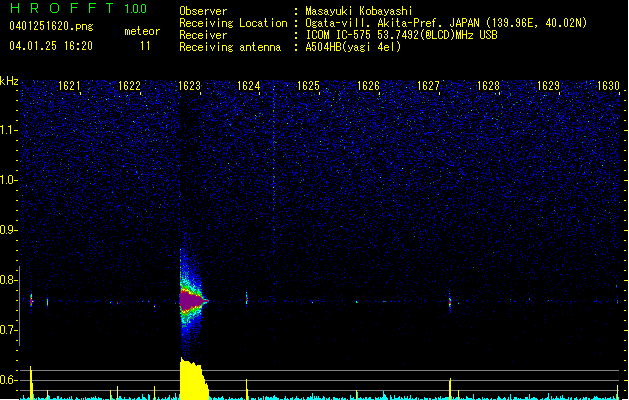629x400 pixels.
Task: Click the 'Receiving antenna' label
Action: pyautogui.click(x=230, y=47)
